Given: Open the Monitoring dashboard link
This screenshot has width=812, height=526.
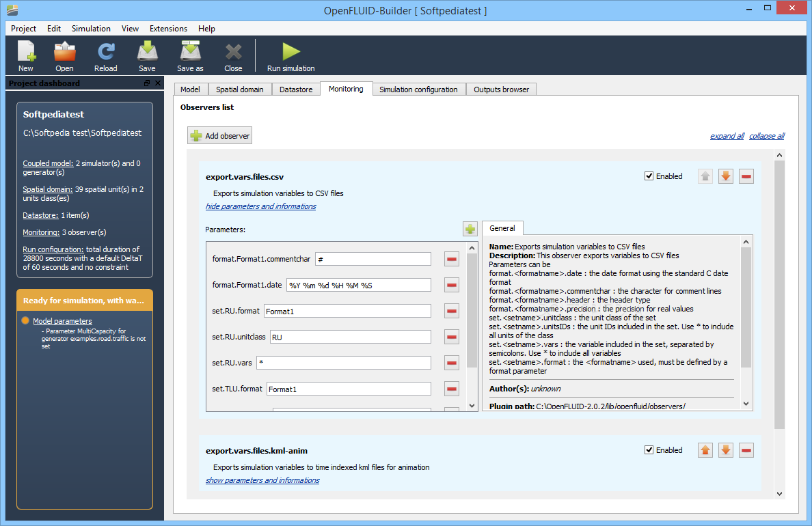Looking at the screenshot, I should pyautogui.click(x=41, y=232).
